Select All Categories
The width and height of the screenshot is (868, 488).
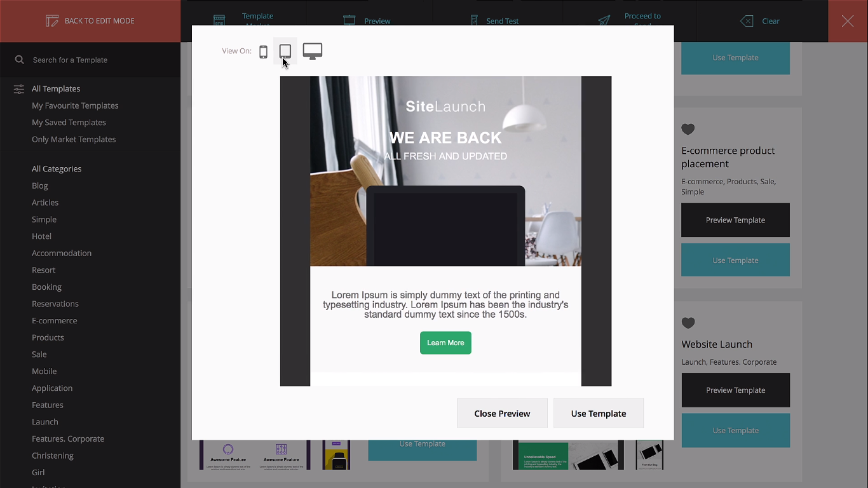57,169
